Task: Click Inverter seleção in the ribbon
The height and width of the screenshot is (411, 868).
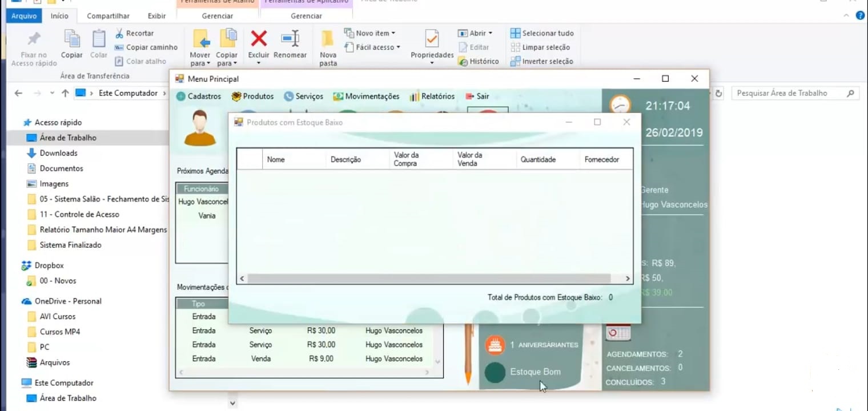Action: 542,62
